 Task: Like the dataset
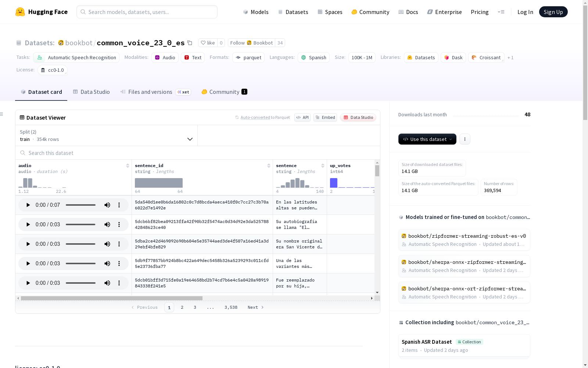tap(208, 43)
